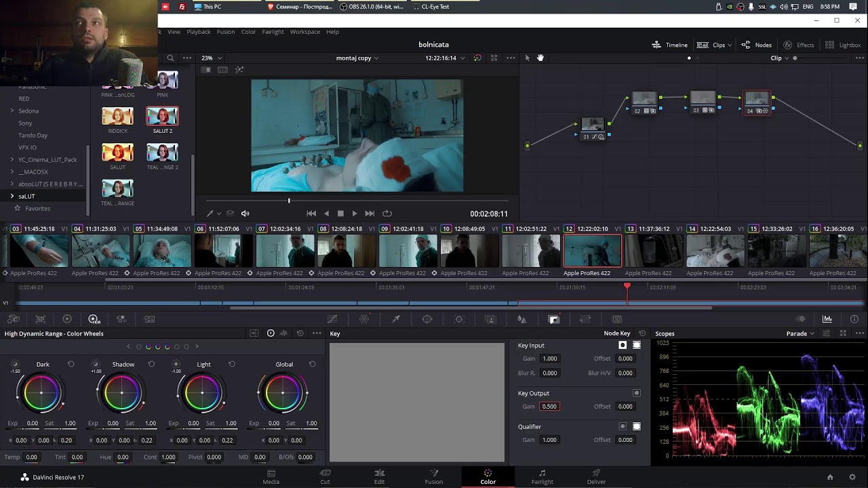Switch to the Fusion page tab

pos(433,476)
